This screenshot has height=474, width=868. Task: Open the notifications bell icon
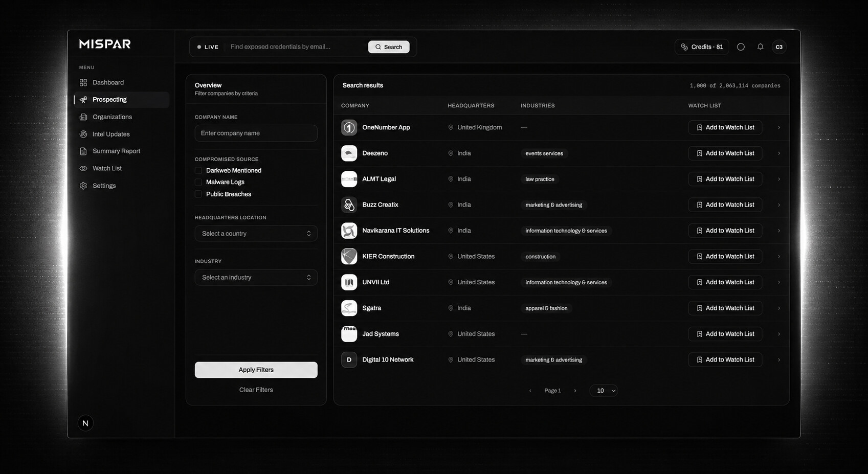pyautogui.click(x=760, y=47)
